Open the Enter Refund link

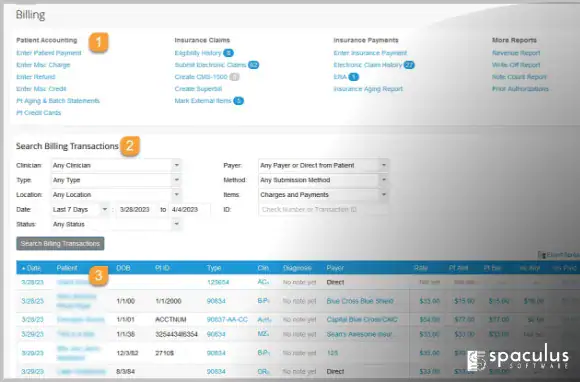pos(36,77)
